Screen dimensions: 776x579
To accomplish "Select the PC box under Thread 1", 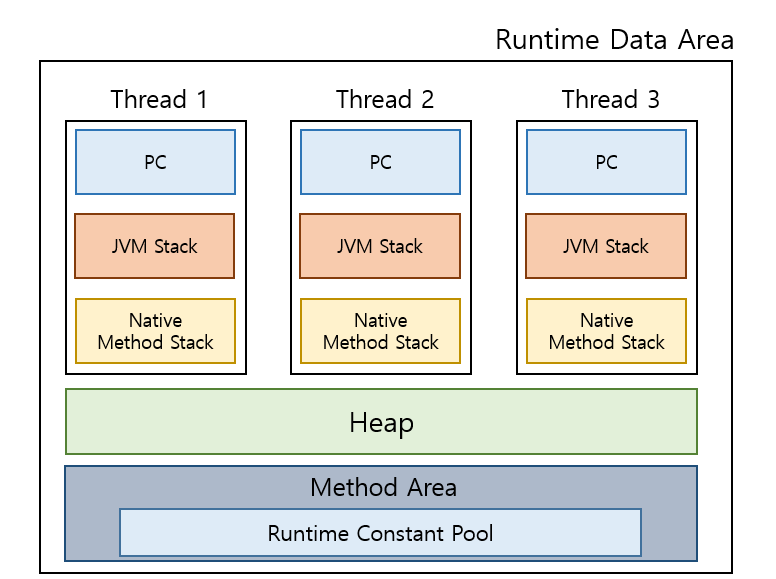I will [155, 162].
